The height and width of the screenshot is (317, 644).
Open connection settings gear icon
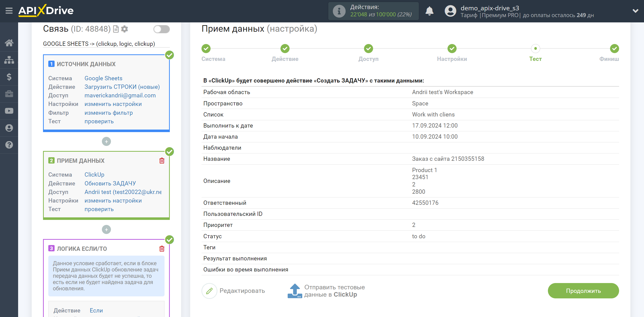click(x=125, y=29)
